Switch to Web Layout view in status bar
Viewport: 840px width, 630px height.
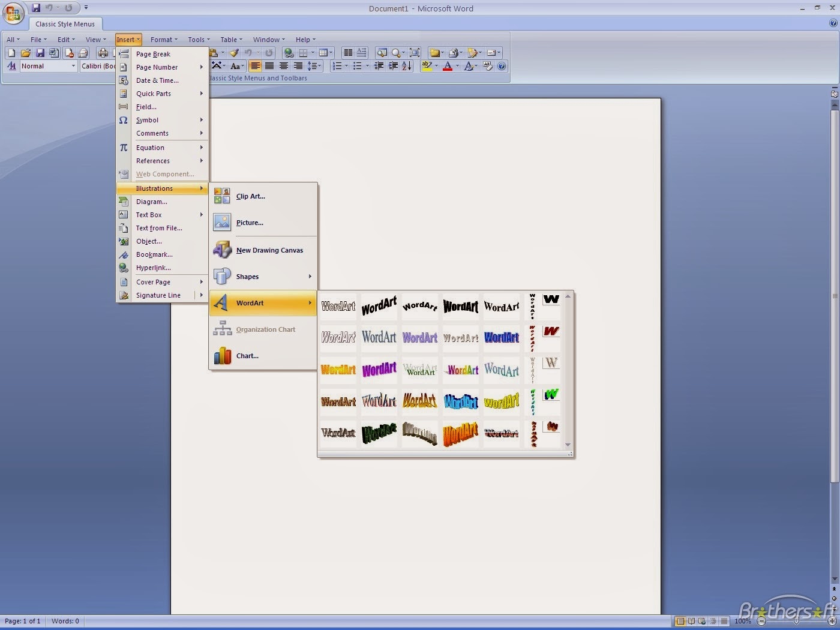pos(702,621)
